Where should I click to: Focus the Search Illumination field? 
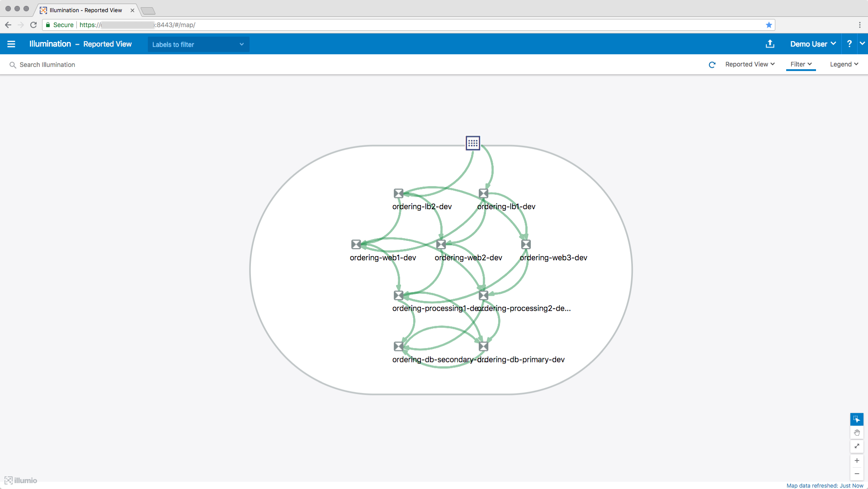47,65
